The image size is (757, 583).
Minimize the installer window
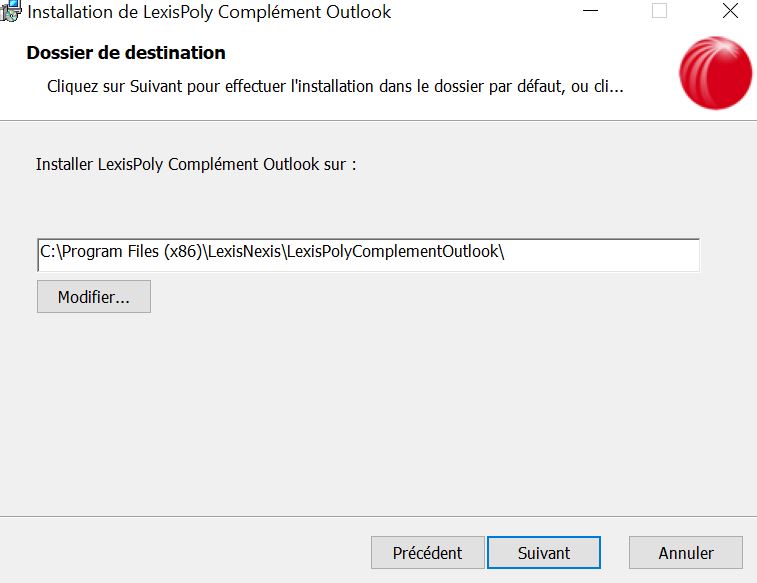[590, 11]
